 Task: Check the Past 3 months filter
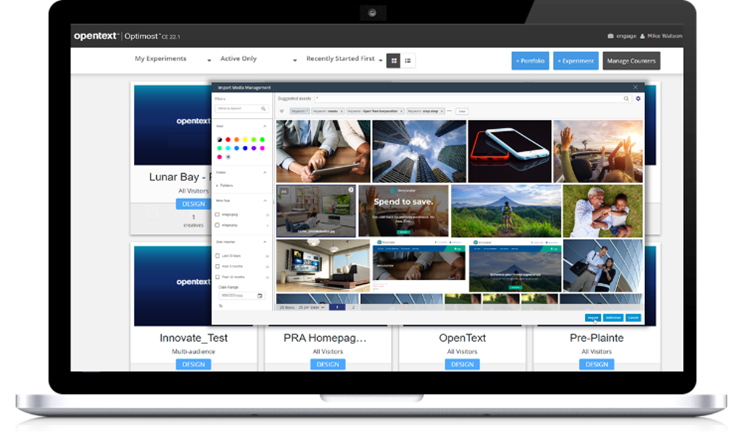point(218,266)
